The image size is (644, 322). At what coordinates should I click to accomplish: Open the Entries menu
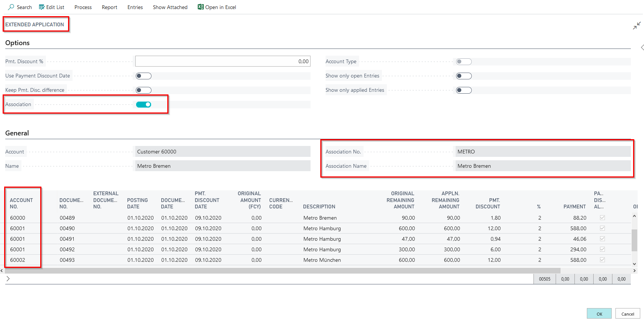click(135, 7)
